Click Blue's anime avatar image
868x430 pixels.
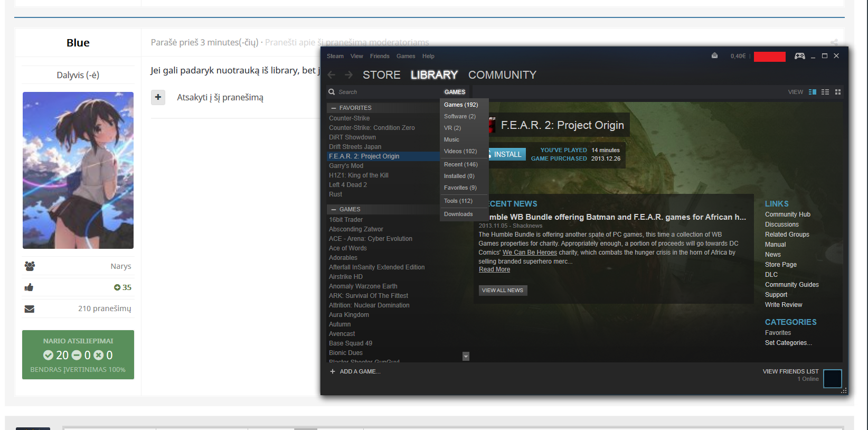tap(78, 170)
